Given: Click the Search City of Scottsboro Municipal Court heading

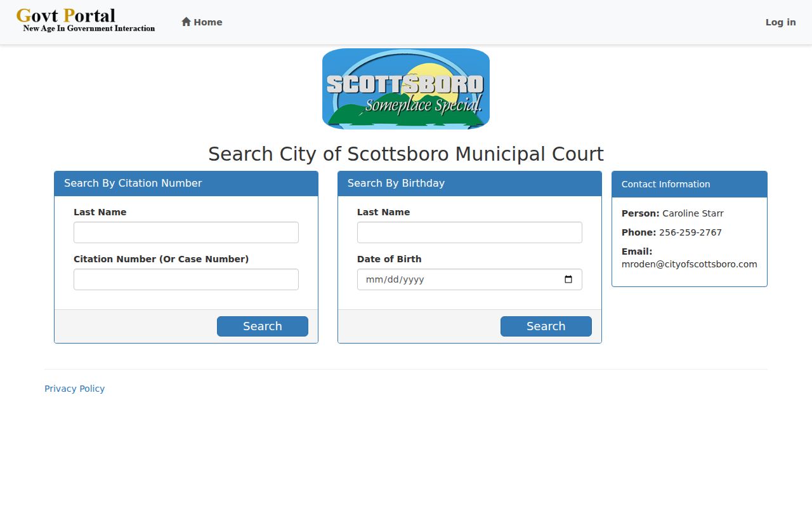Looking at the screenshot, I should click(406, 154).
